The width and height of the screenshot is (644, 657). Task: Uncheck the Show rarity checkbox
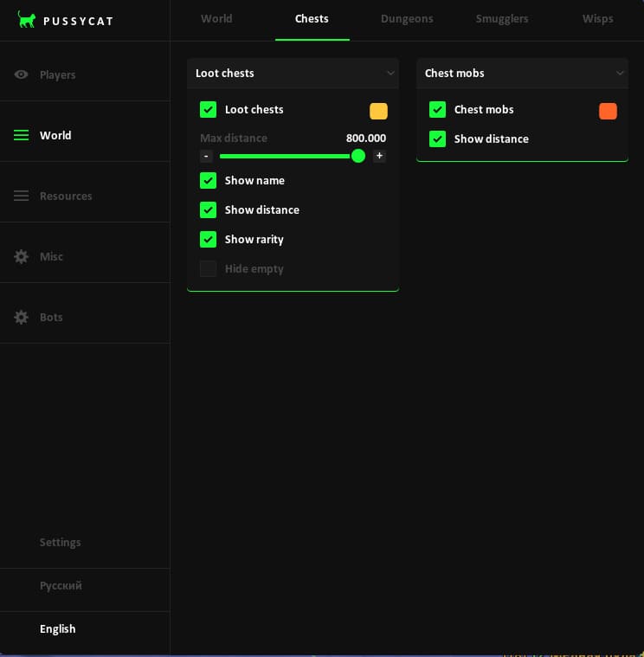point(209,239)
